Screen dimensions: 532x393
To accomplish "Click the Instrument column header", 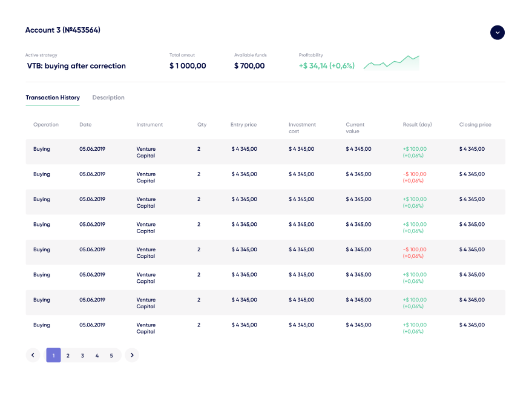I will pyautogui.click(x=149, y=125).
